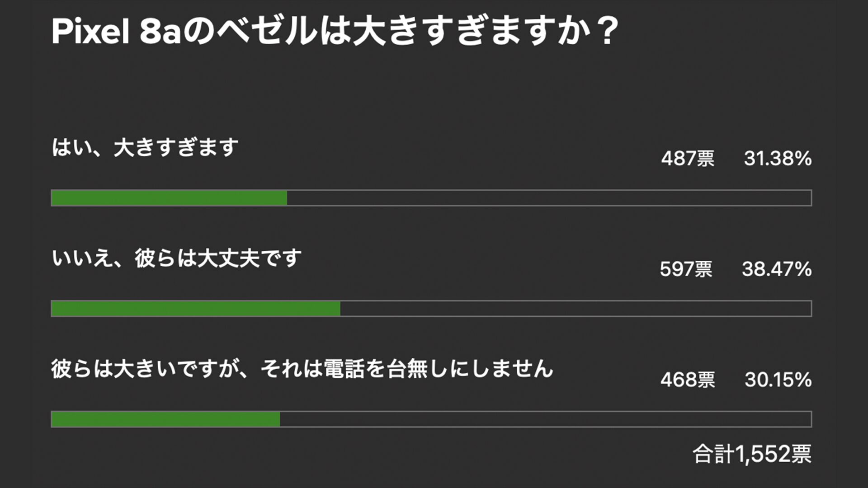The height and width of the screenshot is (488, 868).
Task: Select the はい、大きすぎます poll option
Action: pos(145,148)
